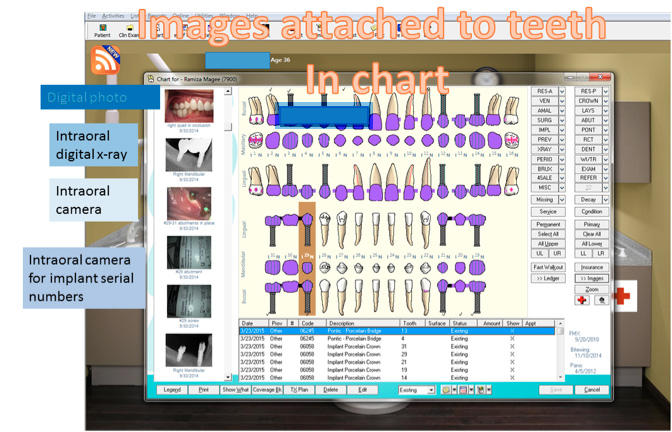Viewport: 672px width, 432px height.
Task: Open the File menu
Action: pos(91,16)
